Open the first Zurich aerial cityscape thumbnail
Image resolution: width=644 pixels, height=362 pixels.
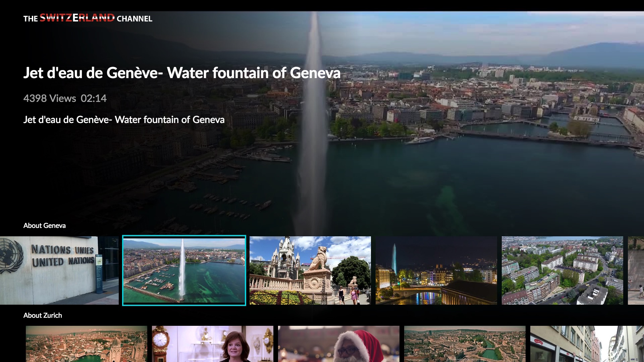(x=87, y=343)
